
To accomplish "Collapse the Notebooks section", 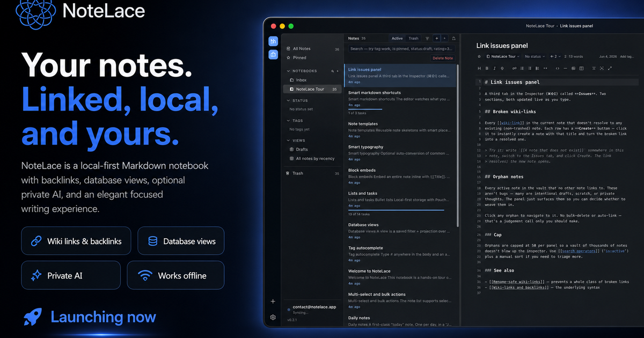I will coord(288,71).
